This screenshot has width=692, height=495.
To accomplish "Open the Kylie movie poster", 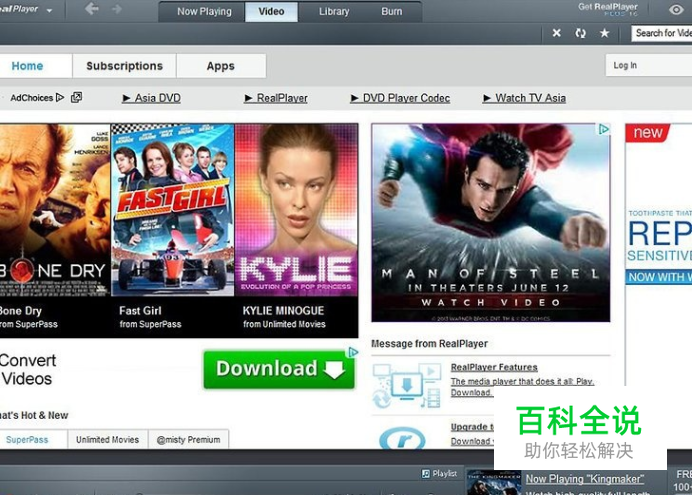I will point(297,210).
